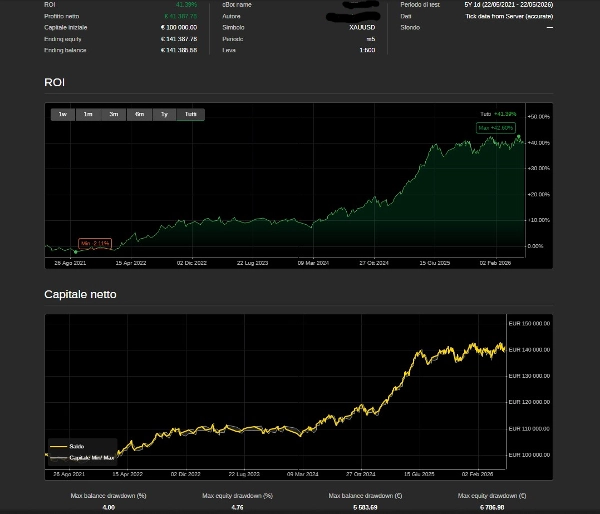Click the 1:500 leverage value
This screenshot has width=600, height=514.
pos(367,50)
